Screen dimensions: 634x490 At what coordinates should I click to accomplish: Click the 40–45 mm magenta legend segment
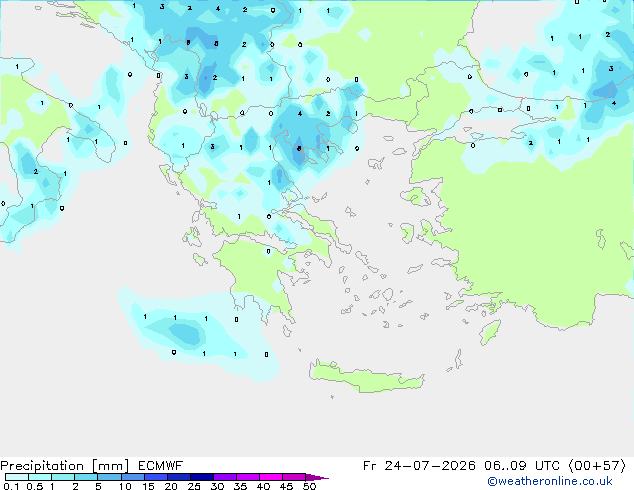(x=271, y=477)
